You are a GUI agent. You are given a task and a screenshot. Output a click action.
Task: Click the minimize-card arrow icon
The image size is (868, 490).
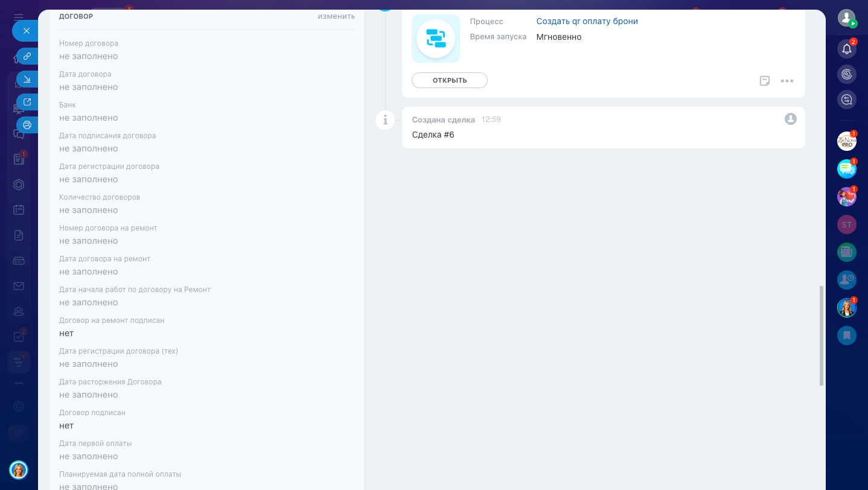(27, 79)
